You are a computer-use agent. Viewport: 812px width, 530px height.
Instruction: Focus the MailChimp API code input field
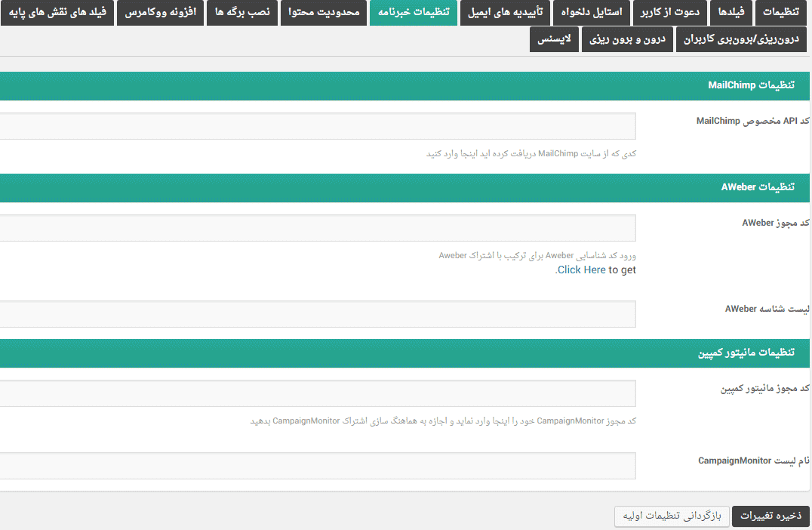[x=318, y=126]
